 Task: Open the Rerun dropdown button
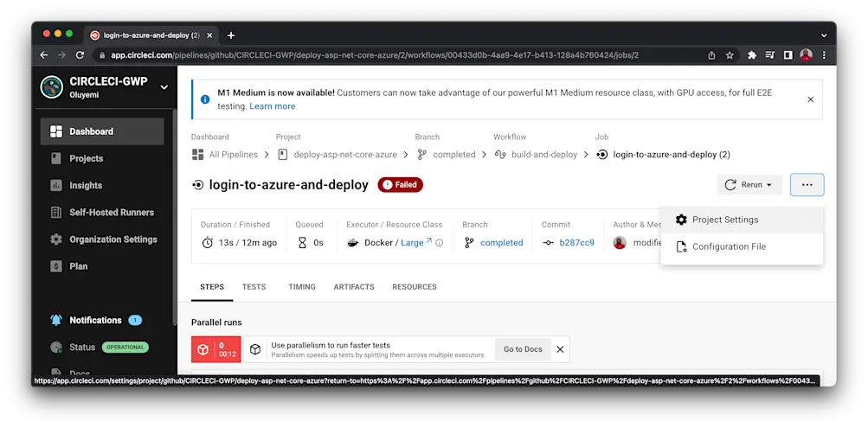pyautogui.click(x=749, y=185)
